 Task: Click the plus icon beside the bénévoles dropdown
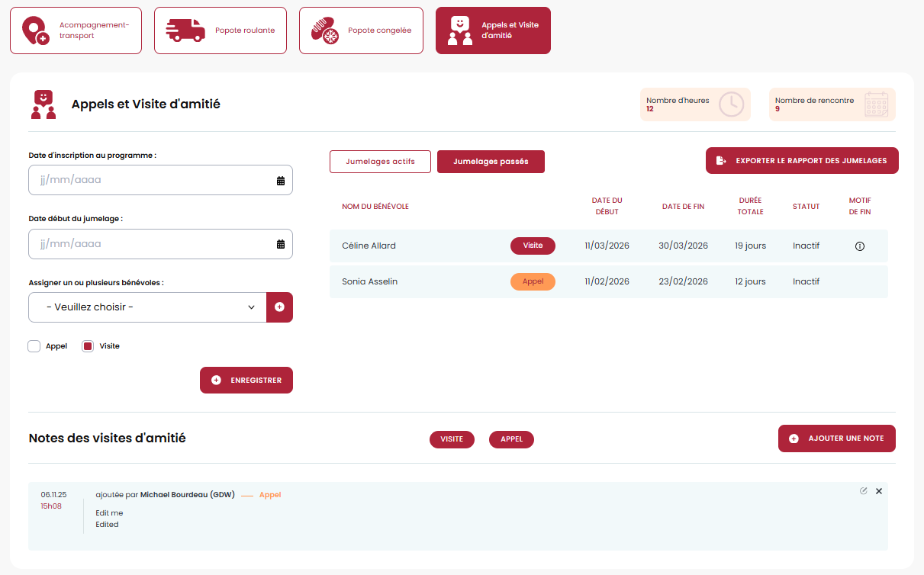279,307
